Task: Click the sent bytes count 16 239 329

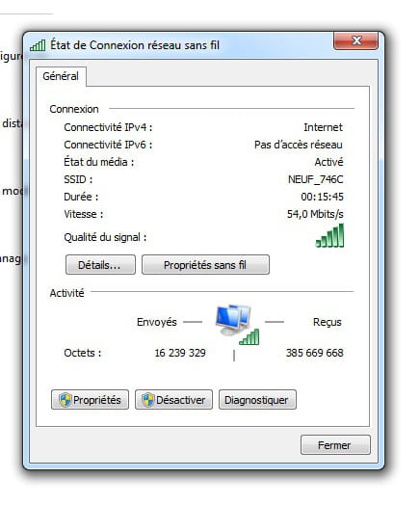Action: click(x=180, y=353)
